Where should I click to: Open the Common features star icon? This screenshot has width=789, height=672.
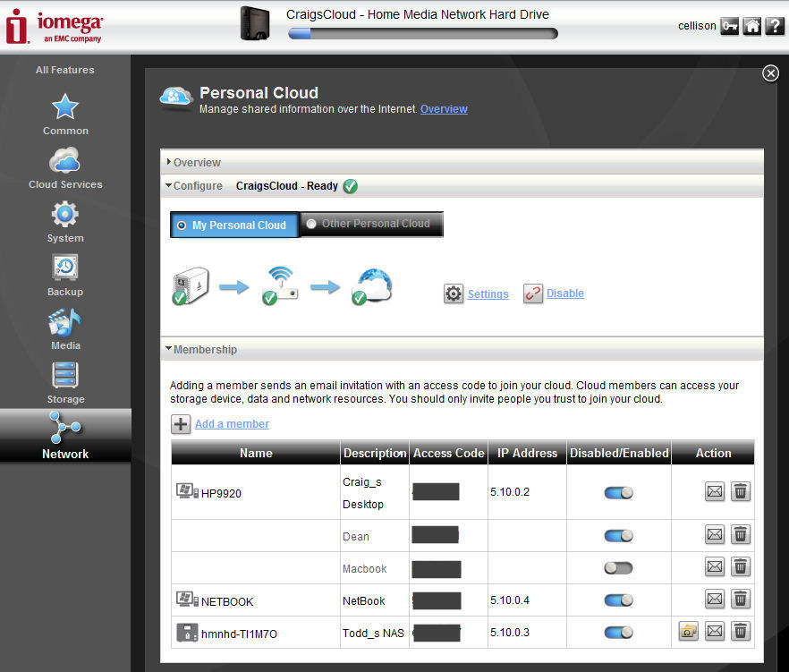click(65, 106)
